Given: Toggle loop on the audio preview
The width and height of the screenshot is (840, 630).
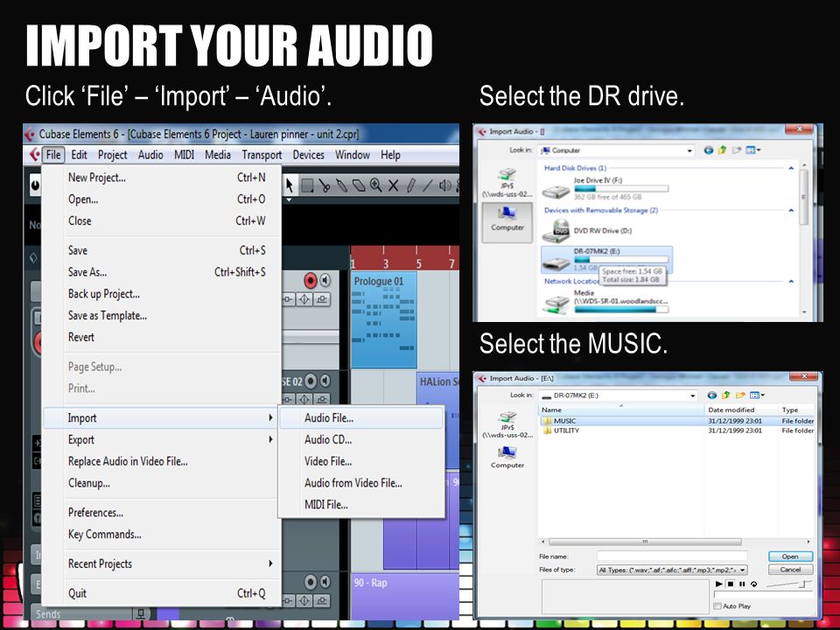Looking at the screenshot, I should pos(753,584).
